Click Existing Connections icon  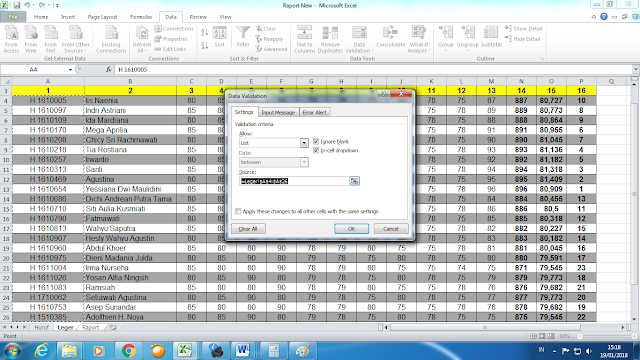click(x=111, y=39)
